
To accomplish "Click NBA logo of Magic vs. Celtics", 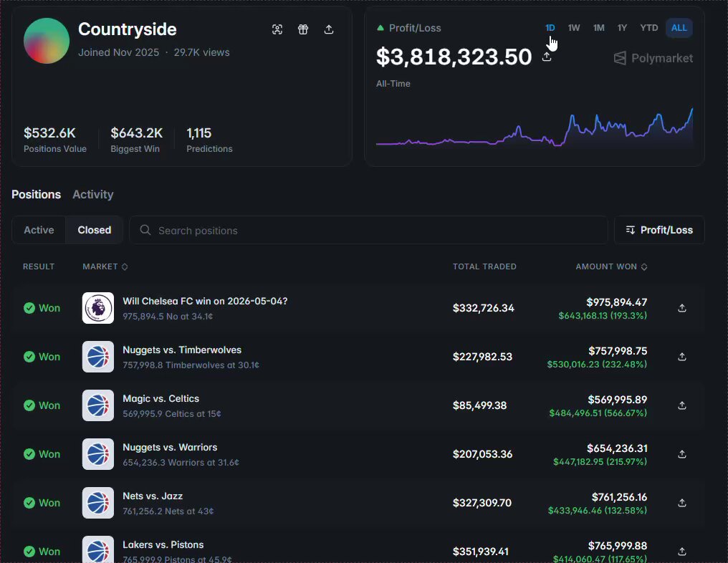I will [x=98, y=405].
